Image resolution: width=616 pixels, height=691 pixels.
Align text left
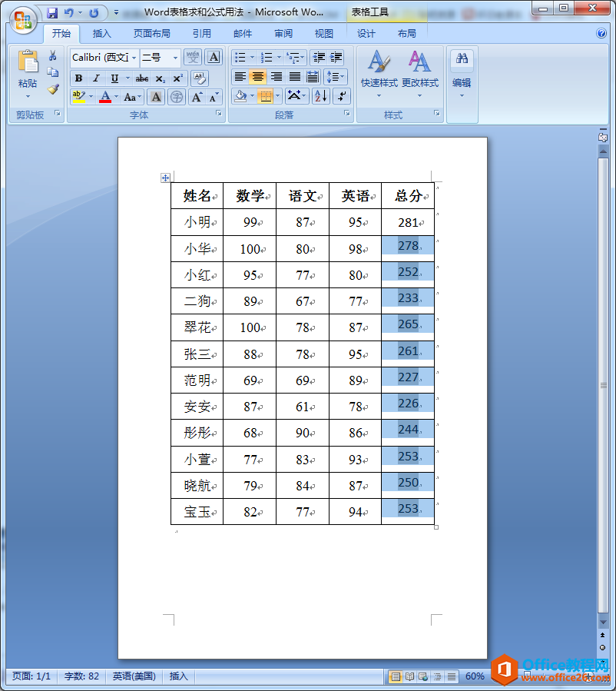240,77
